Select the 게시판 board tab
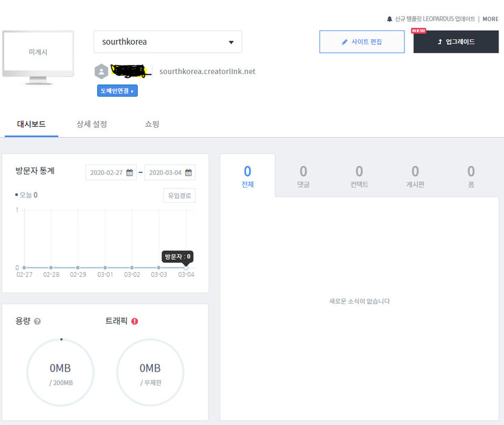This screenshot has width=504, height=425. coord(415,176)
